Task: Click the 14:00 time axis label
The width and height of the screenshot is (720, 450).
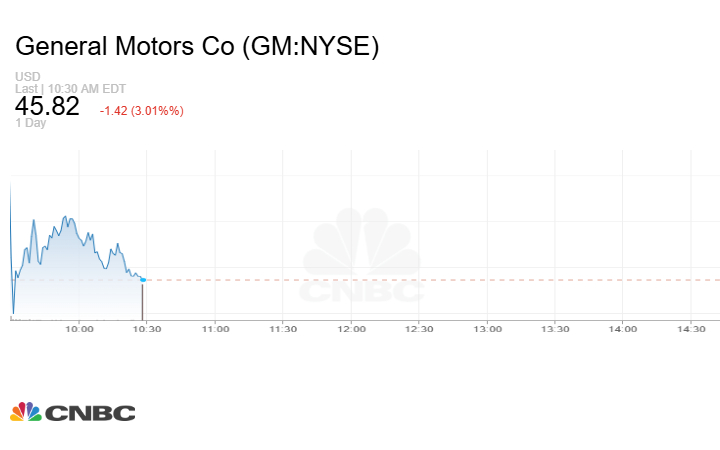Action: pyautogui.click(x=623, y=328)
